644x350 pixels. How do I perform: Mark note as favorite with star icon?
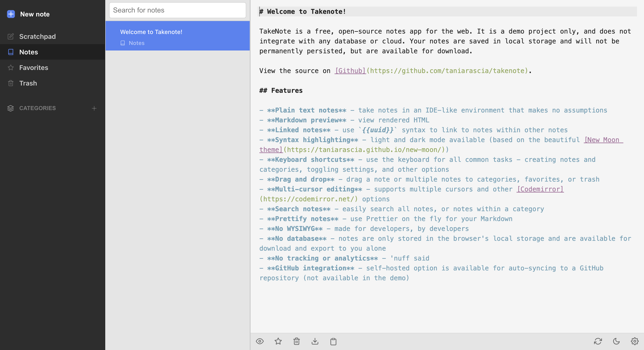coord(278,341)
